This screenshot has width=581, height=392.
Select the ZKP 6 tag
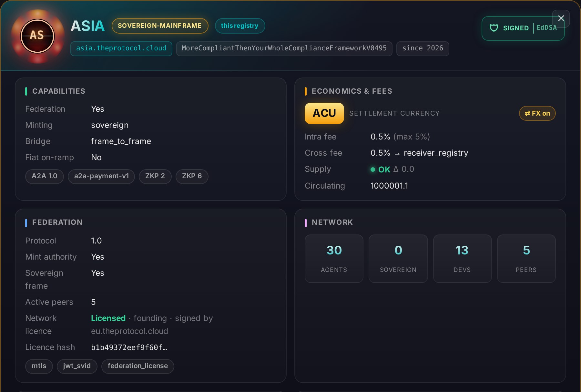coord(192,176)
